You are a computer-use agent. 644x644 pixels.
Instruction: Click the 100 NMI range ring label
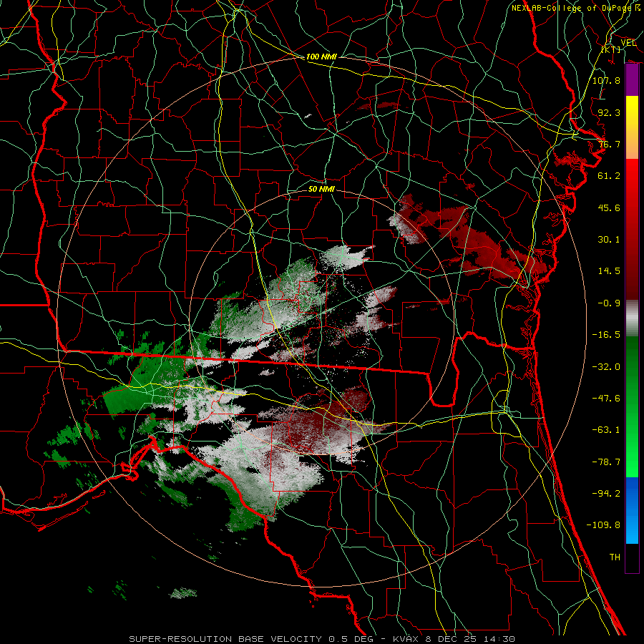click(x=321, y=57)
